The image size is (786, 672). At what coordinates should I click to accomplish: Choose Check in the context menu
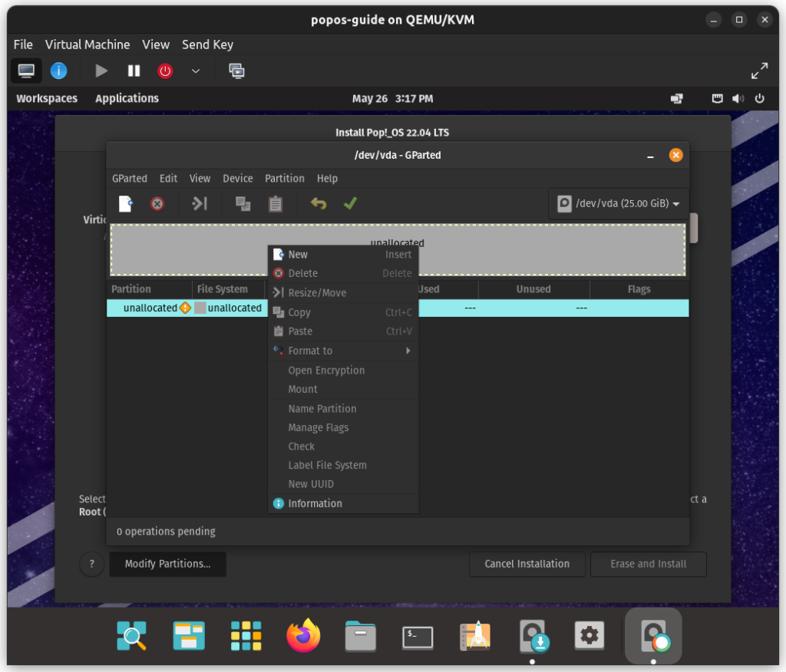click(343, 446)
